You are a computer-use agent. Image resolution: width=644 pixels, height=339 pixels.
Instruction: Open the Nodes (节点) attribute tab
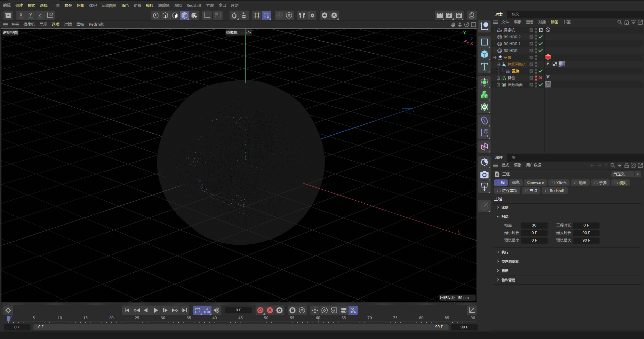pyautogui.click(x=531, y=191)
